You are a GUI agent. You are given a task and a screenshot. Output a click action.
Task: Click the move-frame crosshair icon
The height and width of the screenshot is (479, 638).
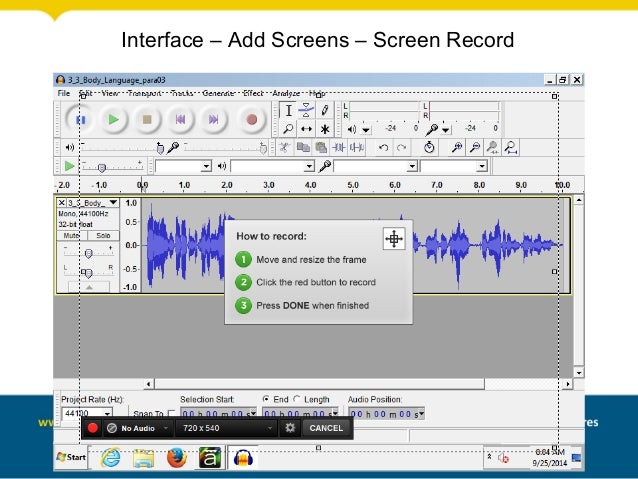coord(394,238)
